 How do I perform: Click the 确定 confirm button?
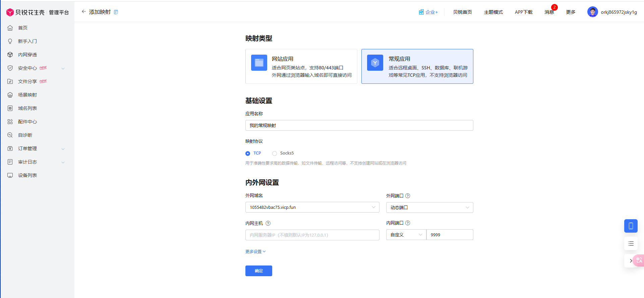pos(258,271)
